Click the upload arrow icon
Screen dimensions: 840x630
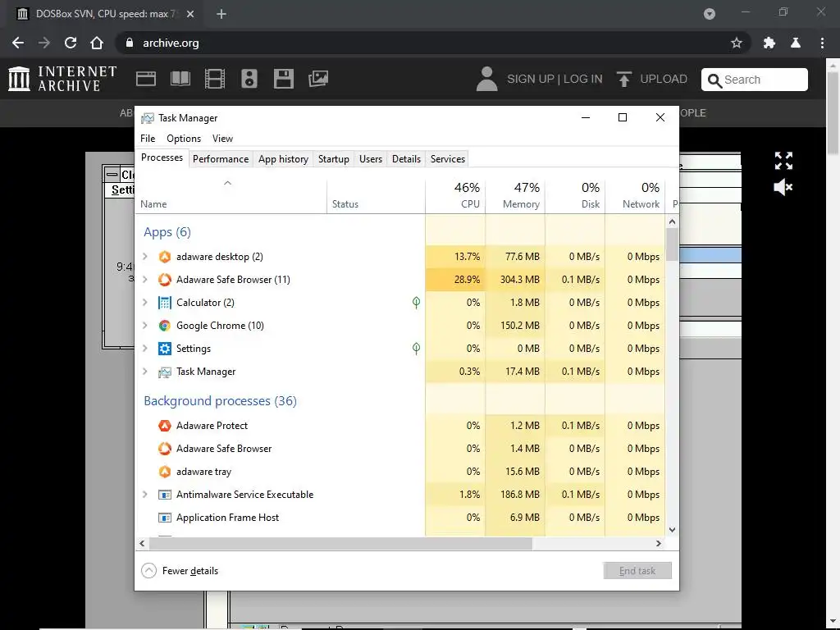click(x=623, y=79)
